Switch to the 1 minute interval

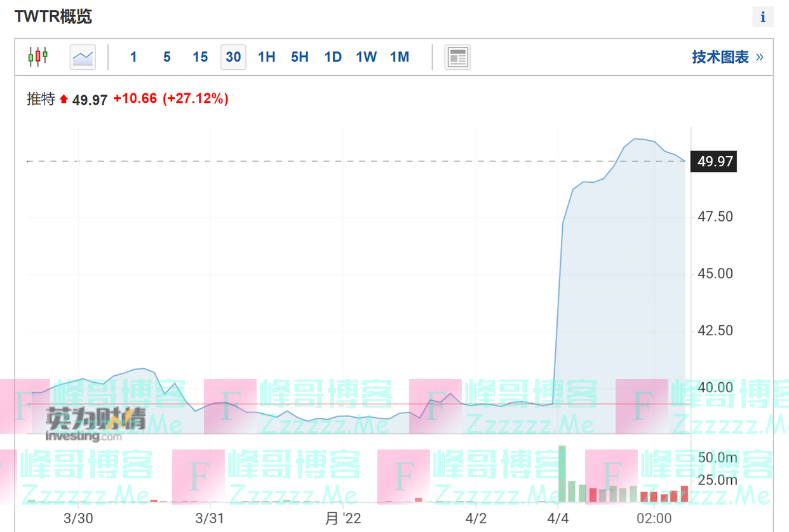[x=133, y=57]
